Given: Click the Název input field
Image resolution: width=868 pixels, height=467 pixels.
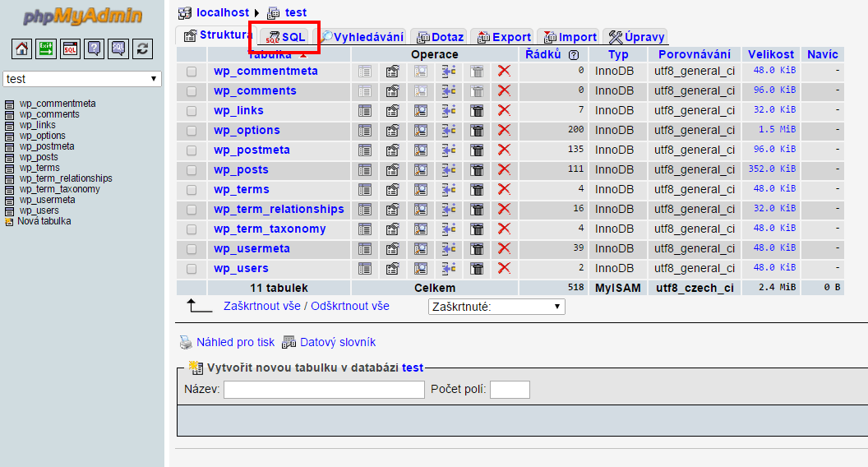Looking at the screenshot, I should pyautogui.click(x=324, y=390).
